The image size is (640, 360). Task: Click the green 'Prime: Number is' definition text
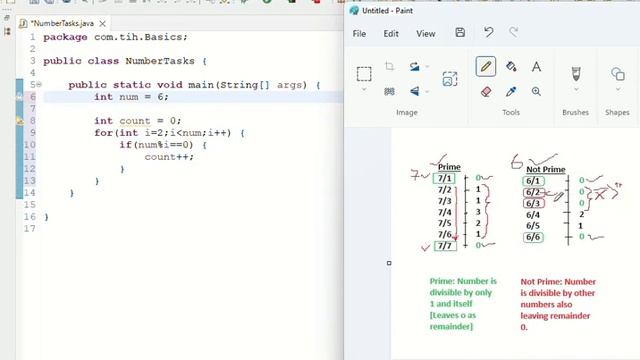(463, 281)
